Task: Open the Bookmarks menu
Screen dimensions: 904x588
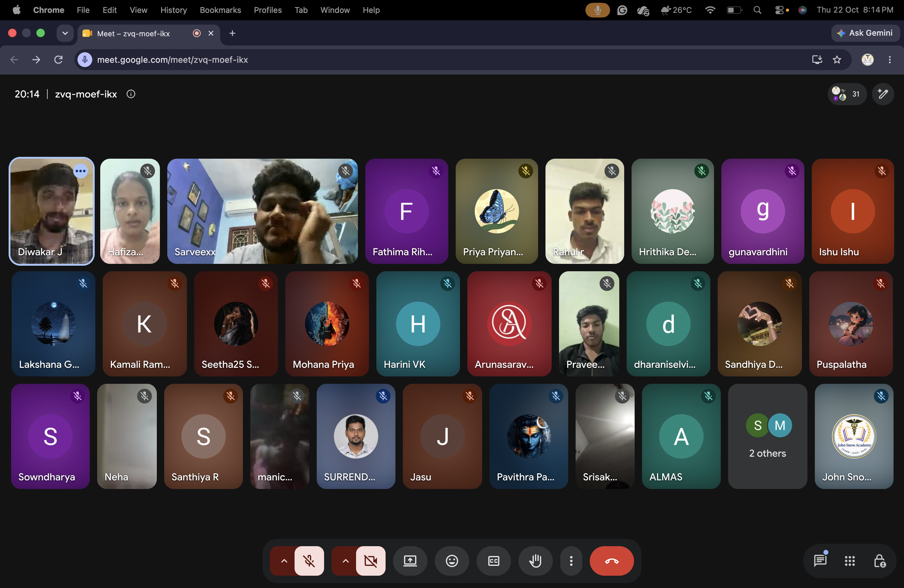Action: coord(220,10)
